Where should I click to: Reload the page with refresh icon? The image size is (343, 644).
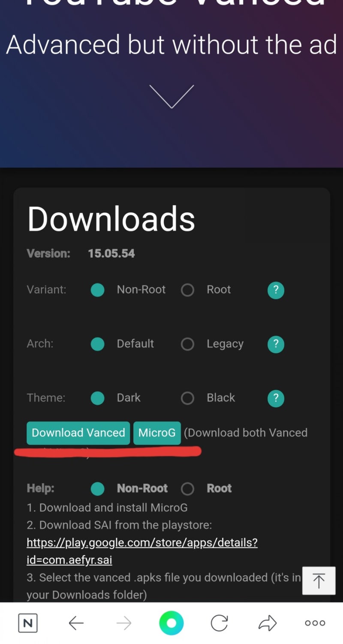[x=219, y=623]
